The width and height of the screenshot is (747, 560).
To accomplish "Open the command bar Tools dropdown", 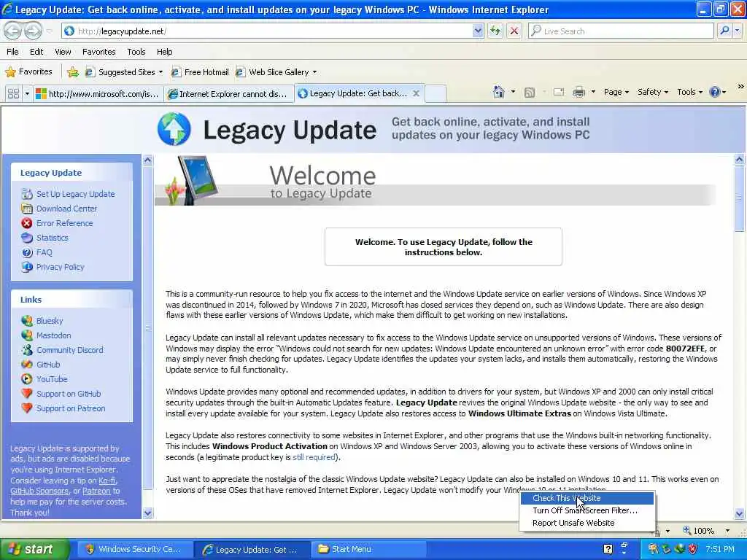I will (689, 92).
